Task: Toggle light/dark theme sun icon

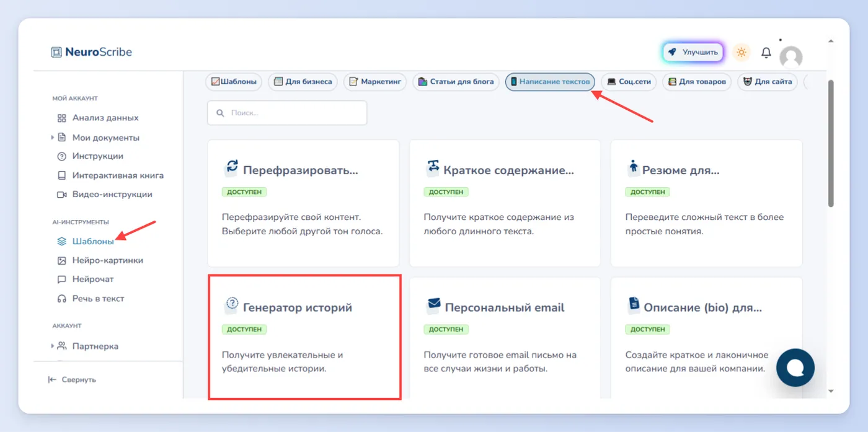Action: [x=741, y=52]
